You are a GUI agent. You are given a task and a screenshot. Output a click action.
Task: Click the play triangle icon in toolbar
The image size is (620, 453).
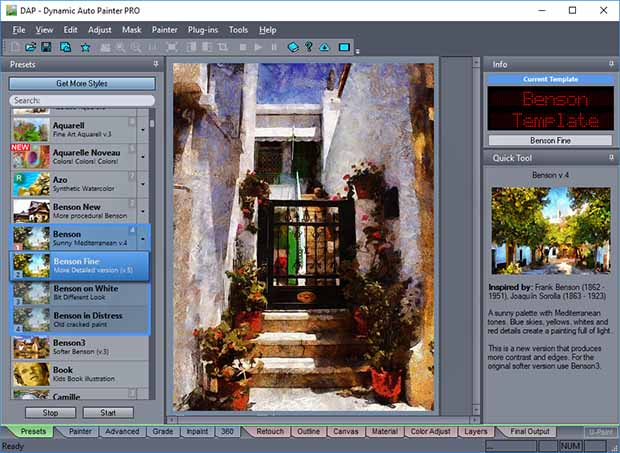[x=258, y=47]
